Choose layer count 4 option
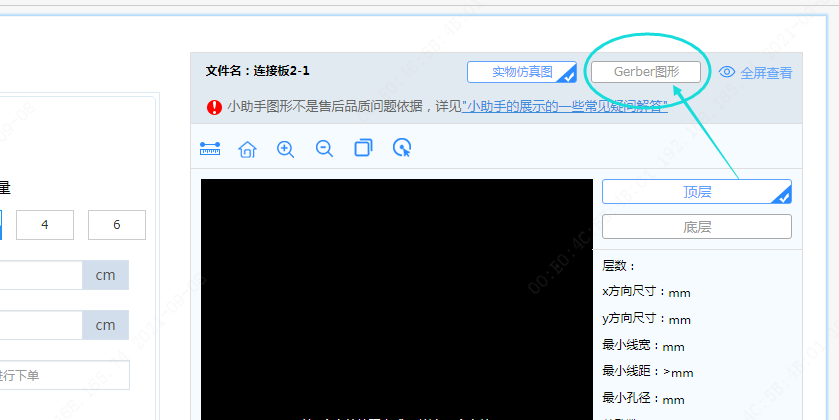This screenshot has width=839, height=420. click(x=44, y=225)
